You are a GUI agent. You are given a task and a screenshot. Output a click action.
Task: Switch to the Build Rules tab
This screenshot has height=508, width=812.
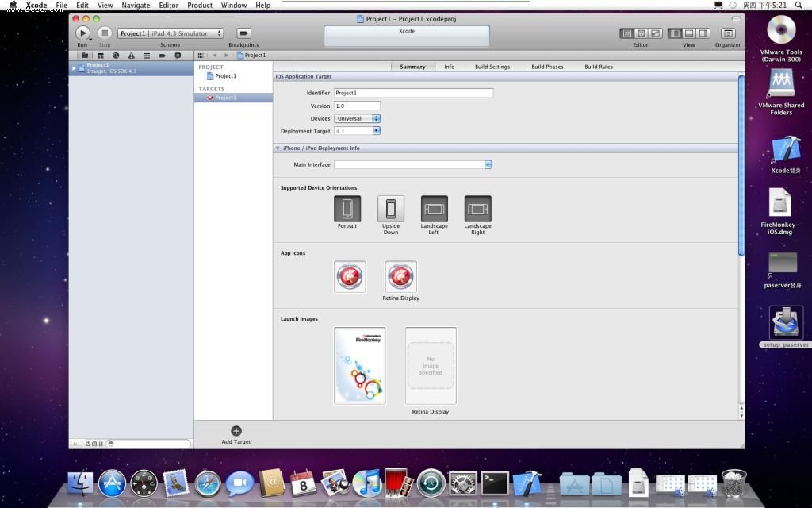point(599,67)
